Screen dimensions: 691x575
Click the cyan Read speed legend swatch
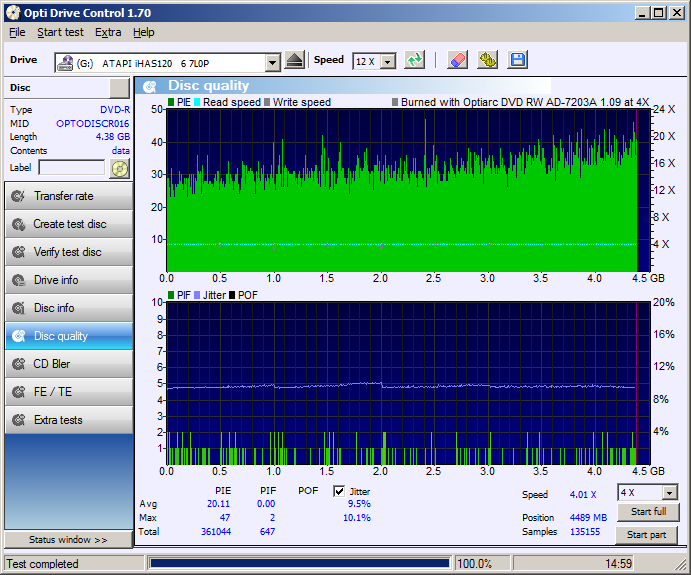click(197, 102)
